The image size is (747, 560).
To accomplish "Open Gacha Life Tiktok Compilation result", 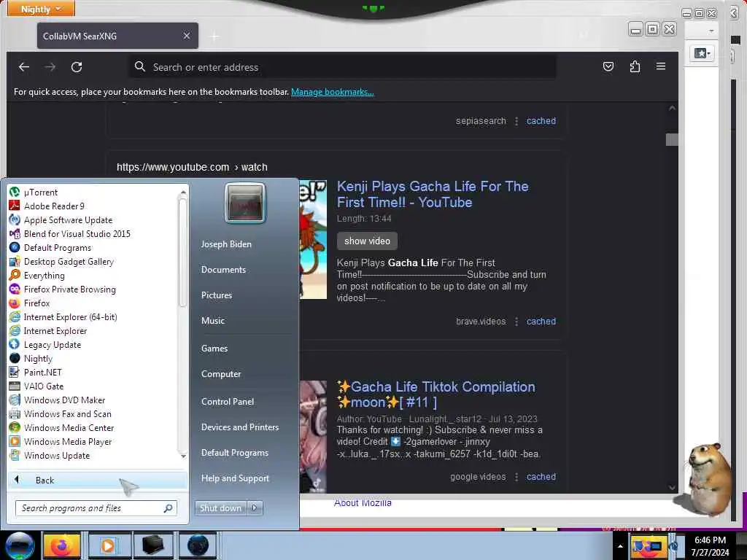I will pyautogui.click(x=436, y=394).
